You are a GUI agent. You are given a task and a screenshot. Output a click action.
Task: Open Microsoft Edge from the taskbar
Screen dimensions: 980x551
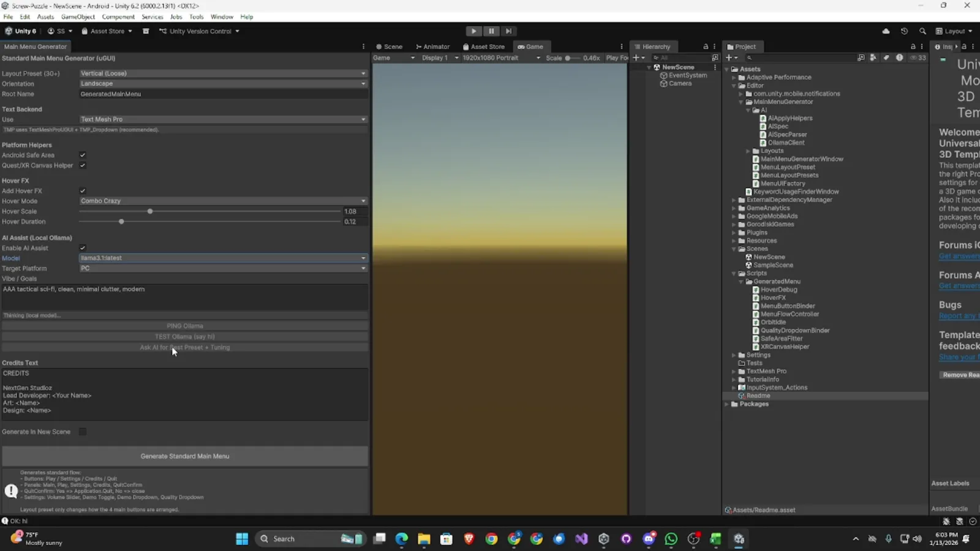[x=402, y=539]
